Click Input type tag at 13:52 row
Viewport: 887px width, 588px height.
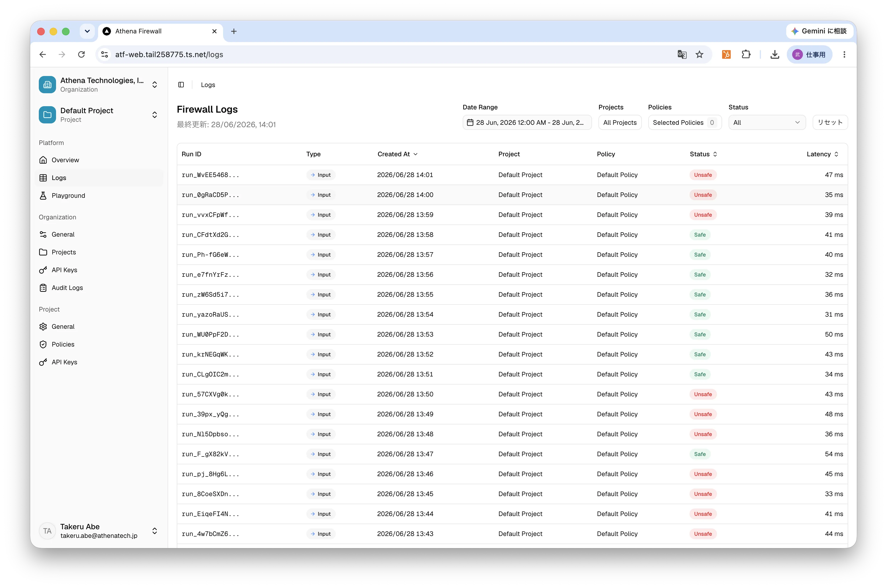(x=321, y=354)
